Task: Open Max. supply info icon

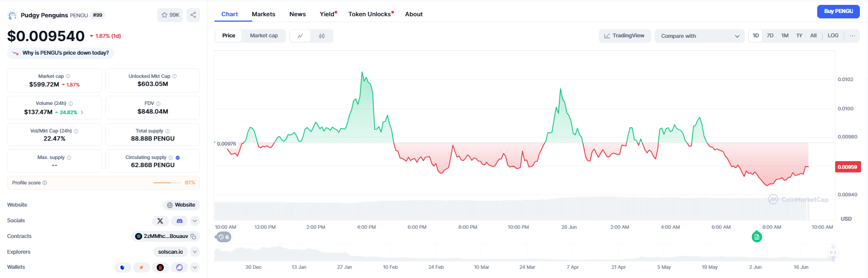Action: 69,157
